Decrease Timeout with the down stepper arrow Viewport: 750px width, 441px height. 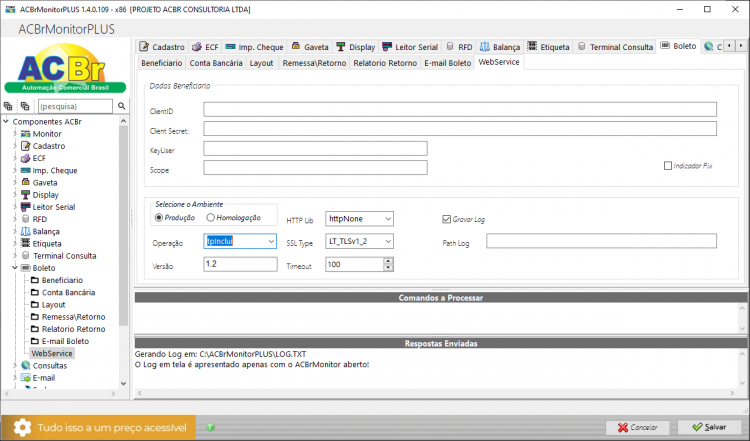pyautogui.click(x=388, y=268)
